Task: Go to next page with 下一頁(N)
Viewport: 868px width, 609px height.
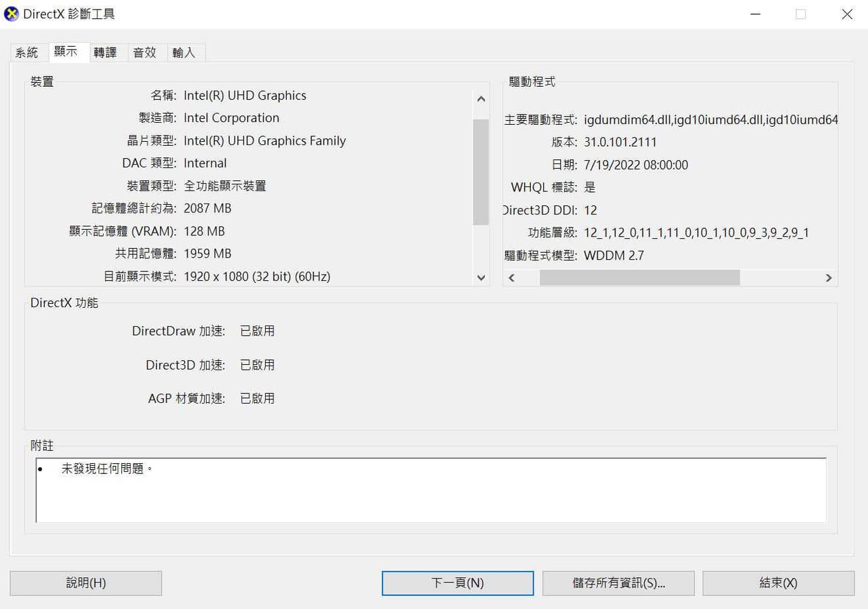Action: point(458,583)
